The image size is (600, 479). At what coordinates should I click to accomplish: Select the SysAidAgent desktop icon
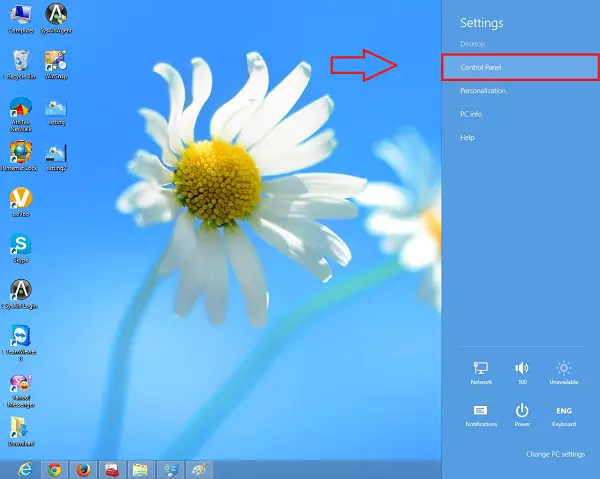[56, 19]
